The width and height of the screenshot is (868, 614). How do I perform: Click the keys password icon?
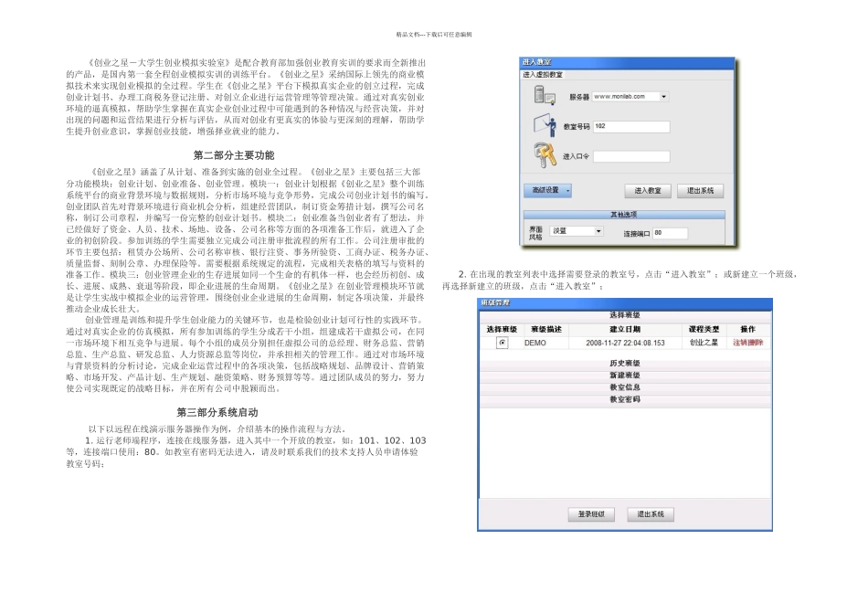pos(545,155)
